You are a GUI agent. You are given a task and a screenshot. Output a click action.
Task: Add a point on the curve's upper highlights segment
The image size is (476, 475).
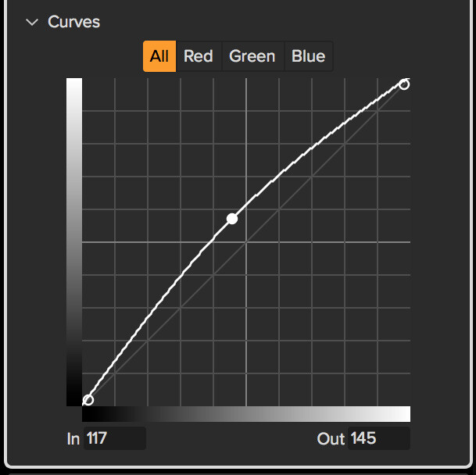[329, 134]
